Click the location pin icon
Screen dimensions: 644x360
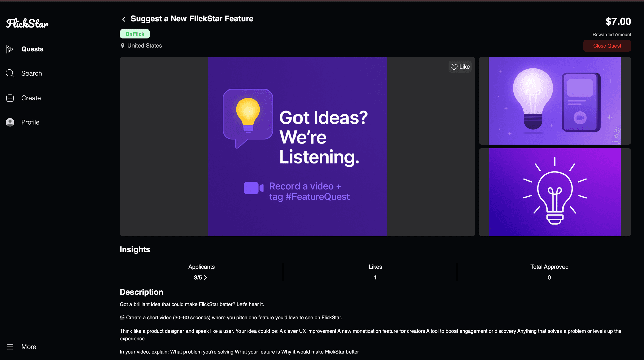tap(123, 46)
